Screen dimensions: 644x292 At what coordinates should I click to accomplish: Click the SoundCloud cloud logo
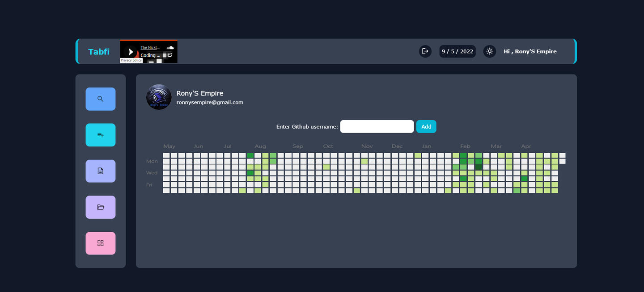[x=170, y=47]
